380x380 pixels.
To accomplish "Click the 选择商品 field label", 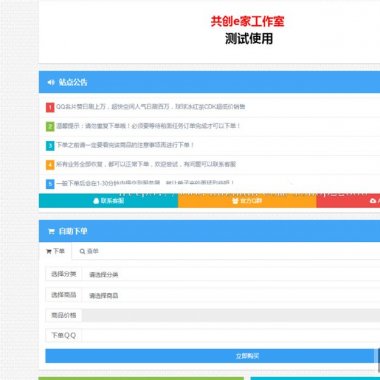I will (64, 295).
